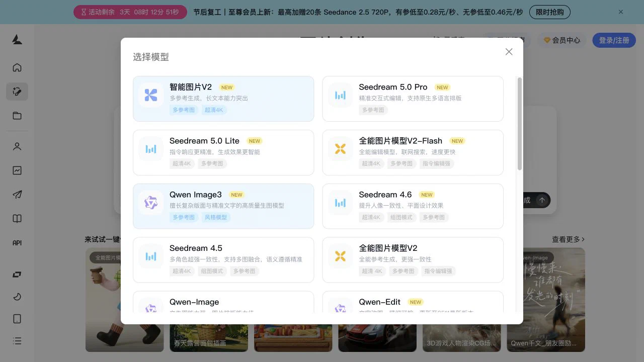Screen dimensions: 644x362
Task: Select the Seedream 4.5 model
Action: 223,260
